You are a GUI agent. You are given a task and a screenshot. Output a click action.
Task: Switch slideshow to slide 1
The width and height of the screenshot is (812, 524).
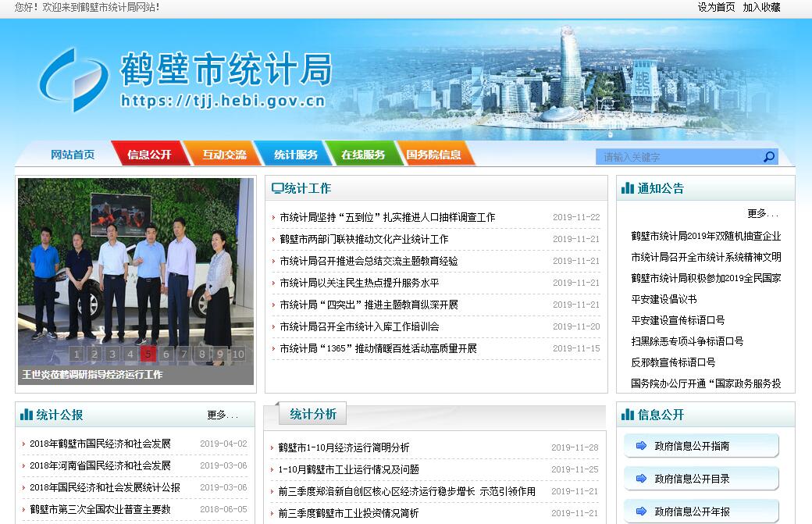77,355
